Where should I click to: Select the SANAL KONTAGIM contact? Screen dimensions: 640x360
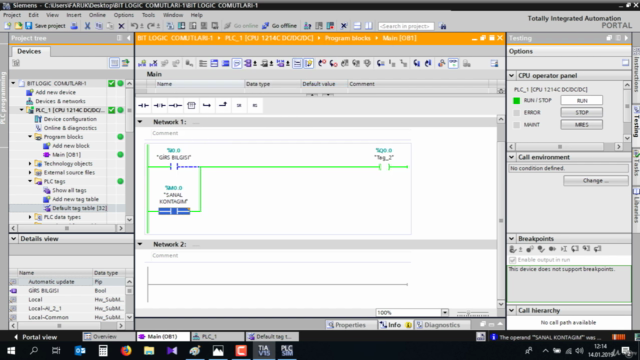(174, 211)
